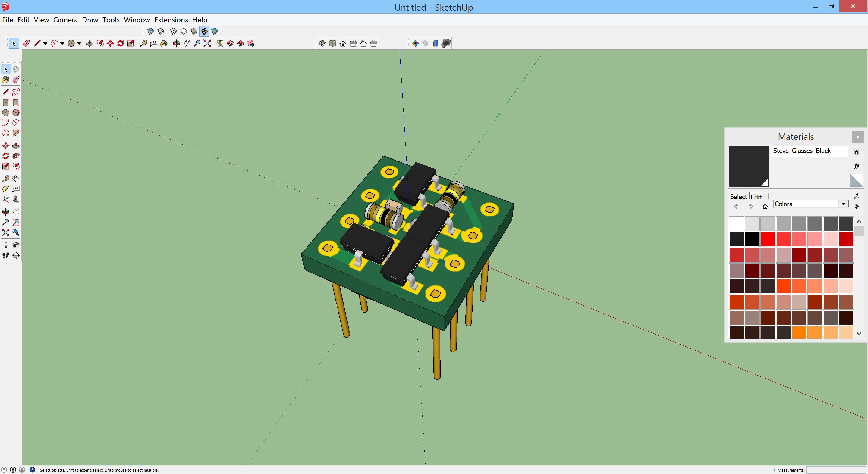Click the Materials scroll-down arrow

point(859,334)
